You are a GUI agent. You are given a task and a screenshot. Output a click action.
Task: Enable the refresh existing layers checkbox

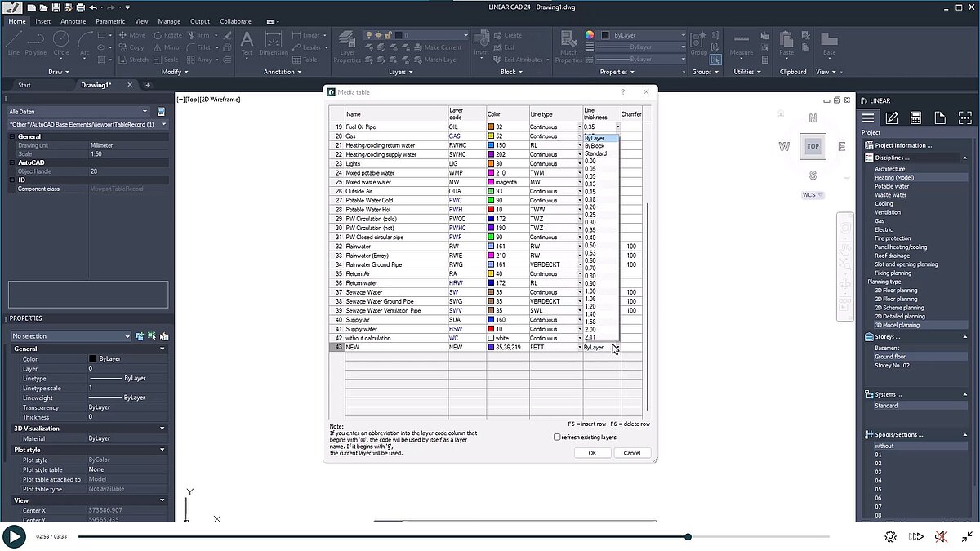(x=557, y=437)
